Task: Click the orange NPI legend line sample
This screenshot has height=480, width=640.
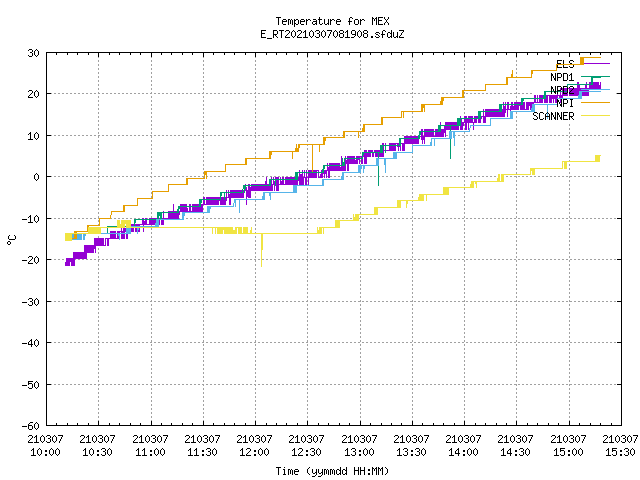Action: pyautogui.click(x=595, y=102)
